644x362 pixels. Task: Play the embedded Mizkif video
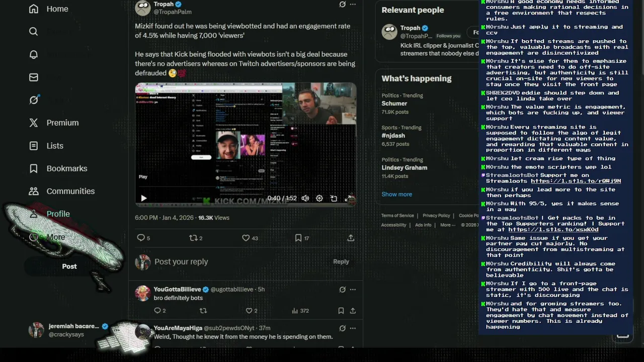pos(143,198)
